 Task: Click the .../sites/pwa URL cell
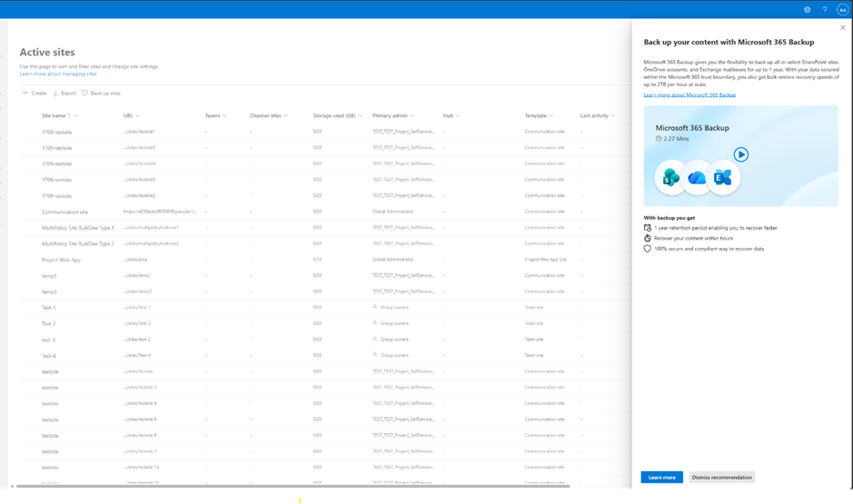[135, 260]
